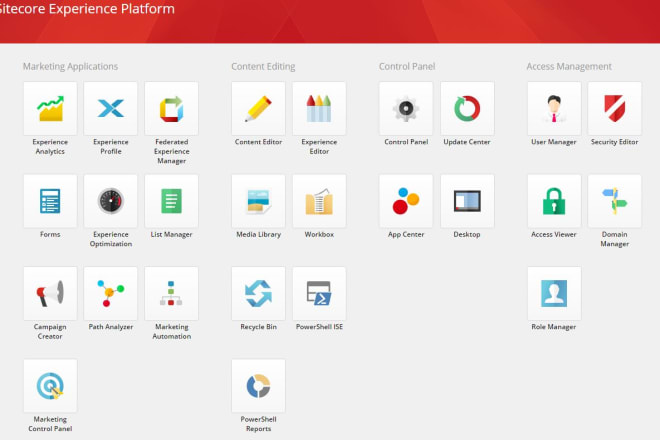Click the 'Path Analyzer' text label
This screenshot has width=660, height=440.
(111, 327)
